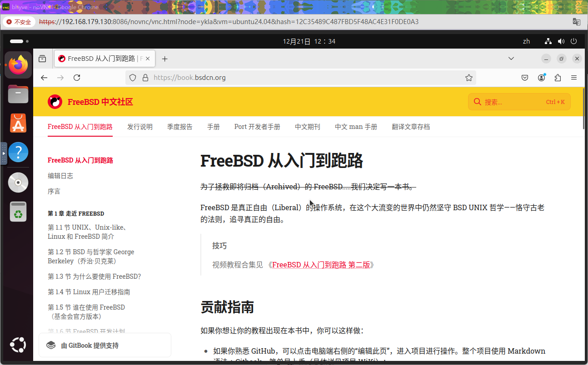This screenshot has height=365, width=588.
Task: Click the 搜索 search box
Action: [x=519, y=102]
